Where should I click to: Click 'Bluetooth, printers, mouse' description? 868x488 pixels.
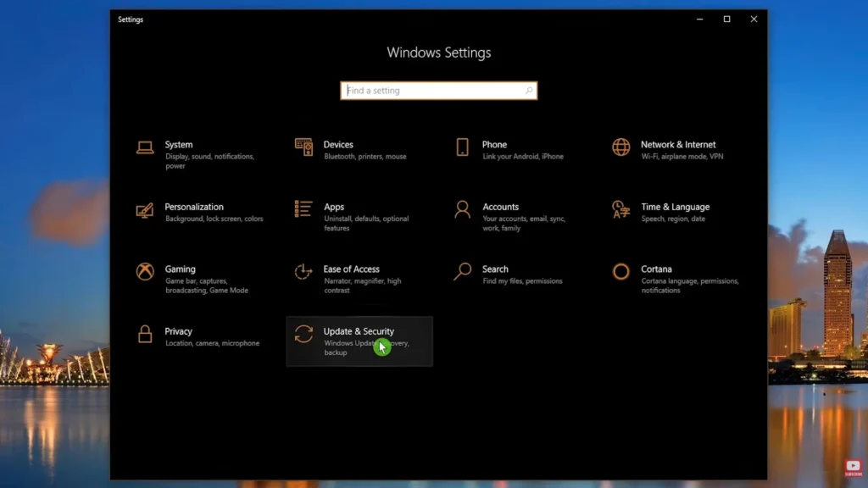pos(364,157)
